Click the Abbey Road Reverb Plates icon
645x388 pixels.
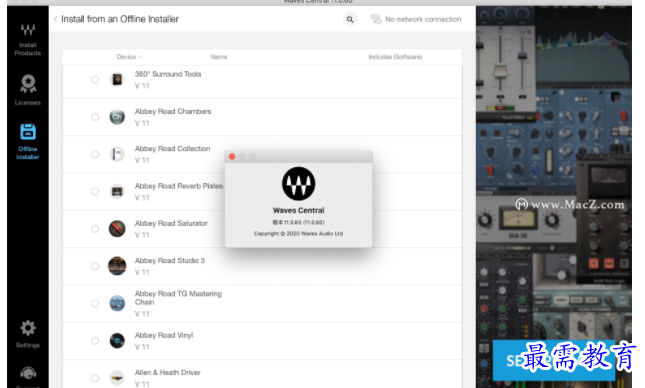[x=117, y=191]
